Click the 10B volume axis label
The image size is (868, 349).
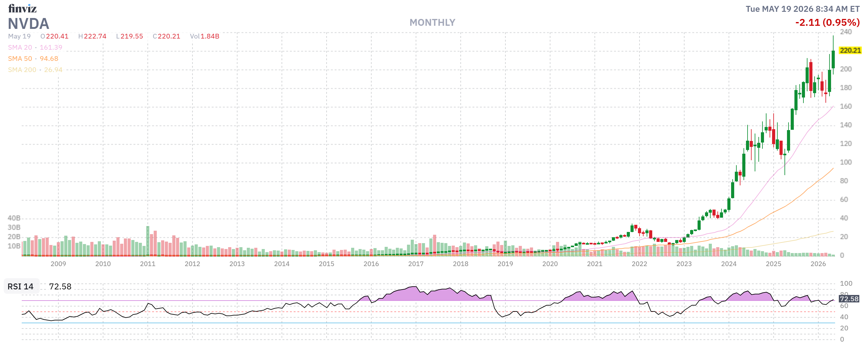click(14, 246)
